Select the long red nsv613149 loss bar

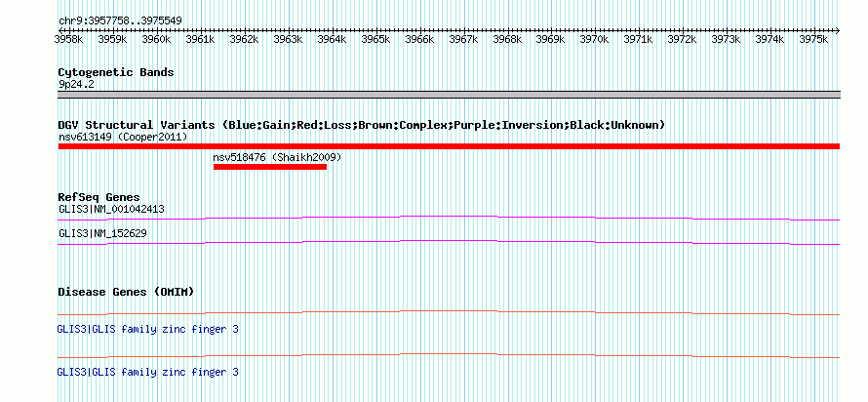(449, 146)
